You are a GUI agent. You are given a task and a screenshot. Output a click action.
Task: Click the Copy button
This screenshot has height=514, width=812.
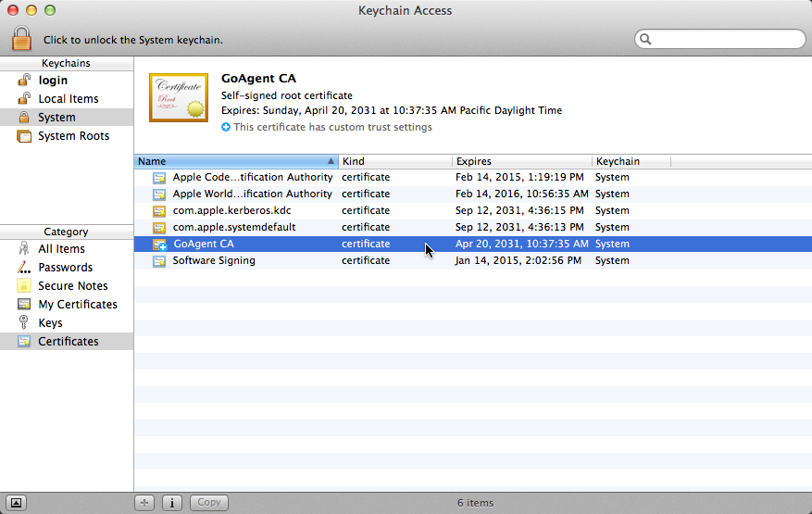click(208, 503)
